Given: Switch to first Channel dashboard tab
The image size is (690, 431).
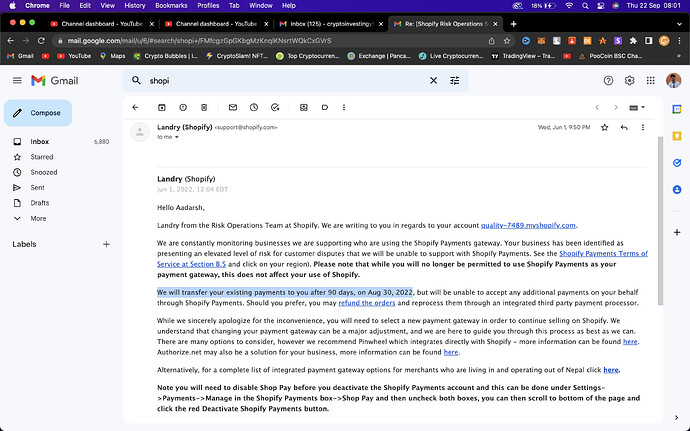Looking at the screenshot, I should click(102, 24).
